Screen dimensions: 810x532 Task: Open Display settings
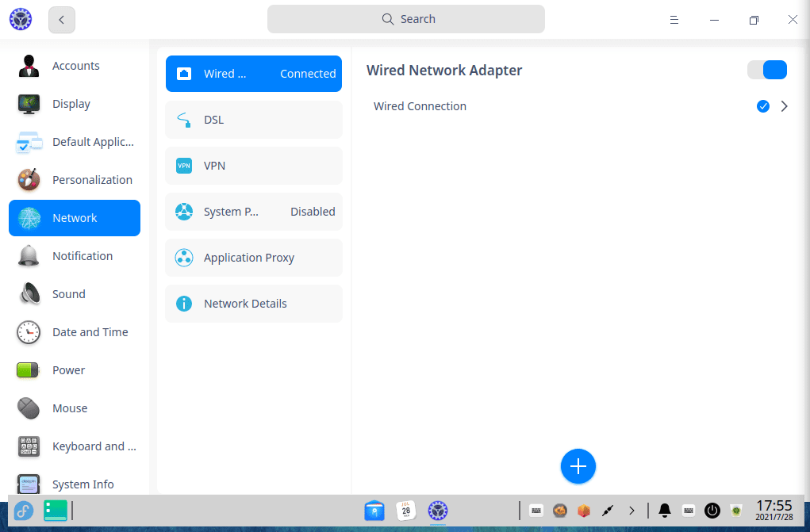pyautogui.click(x=75, y=104)
